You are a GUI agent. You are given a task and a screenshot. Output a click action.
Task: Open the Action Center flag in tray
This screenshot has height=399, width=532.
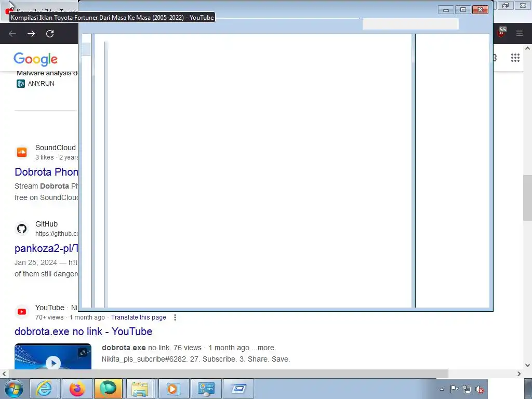454,389
